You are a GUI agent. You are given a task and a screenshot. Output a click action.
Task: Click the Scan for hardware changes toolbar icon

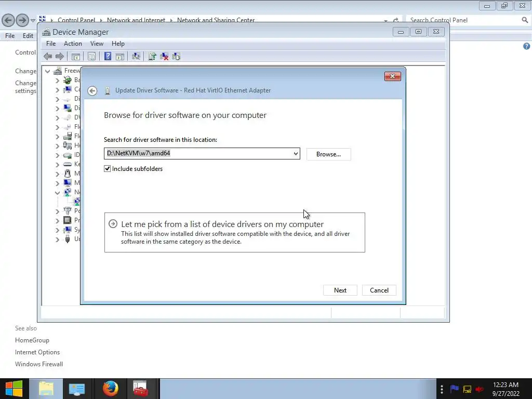[136, 56]
